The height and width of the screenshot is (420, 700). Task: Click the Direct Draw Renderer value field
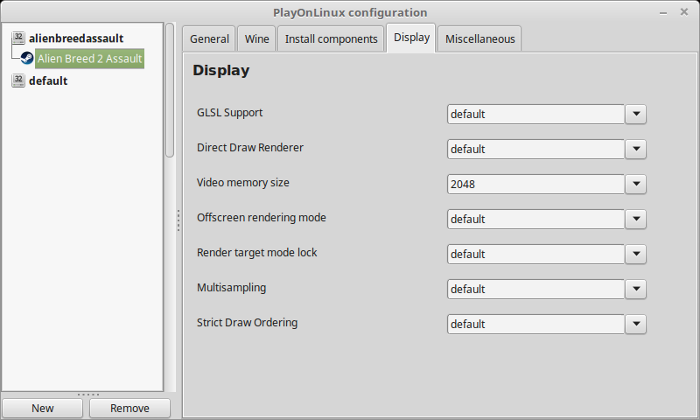(536, 149)
